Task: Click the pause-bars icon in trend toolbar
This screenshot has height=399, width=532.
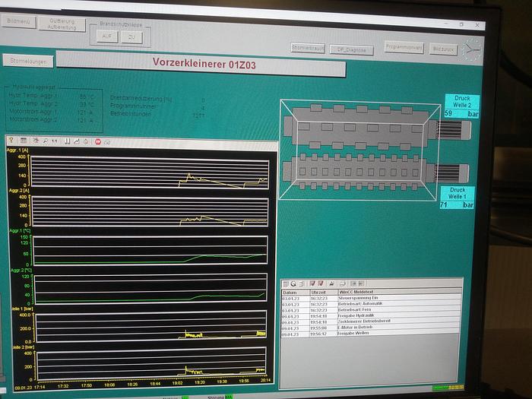Action: [x=67, y=141]
